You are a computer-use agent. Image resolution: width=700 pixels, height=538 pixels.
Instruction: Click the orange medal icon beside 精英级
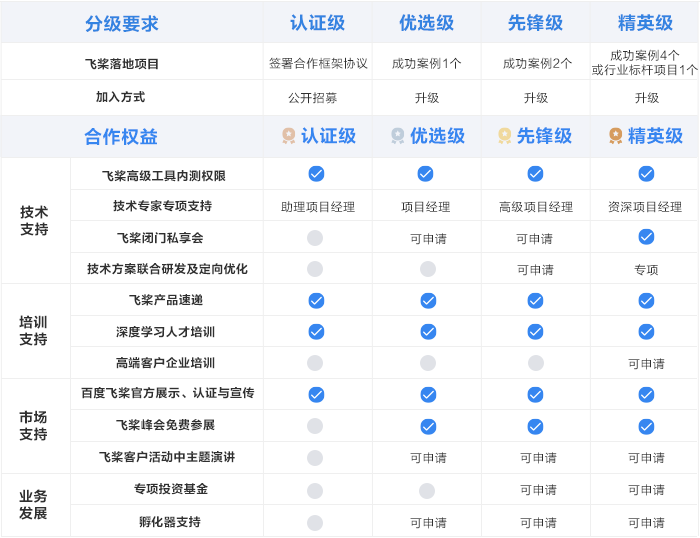(616, 136)
